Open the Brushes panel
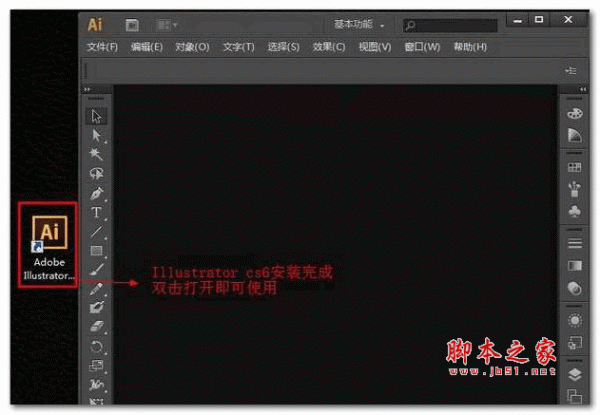 [x=574, y=189]
